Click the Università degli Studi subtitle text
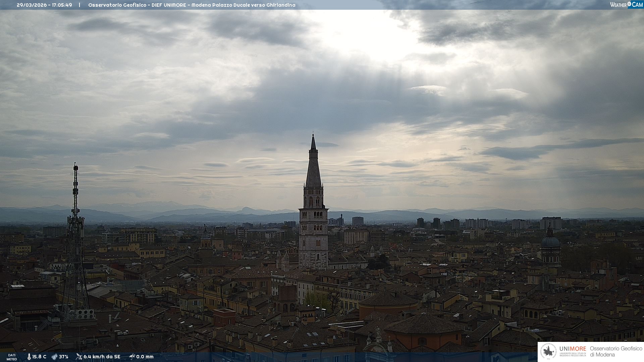 [x=573, y=354]
